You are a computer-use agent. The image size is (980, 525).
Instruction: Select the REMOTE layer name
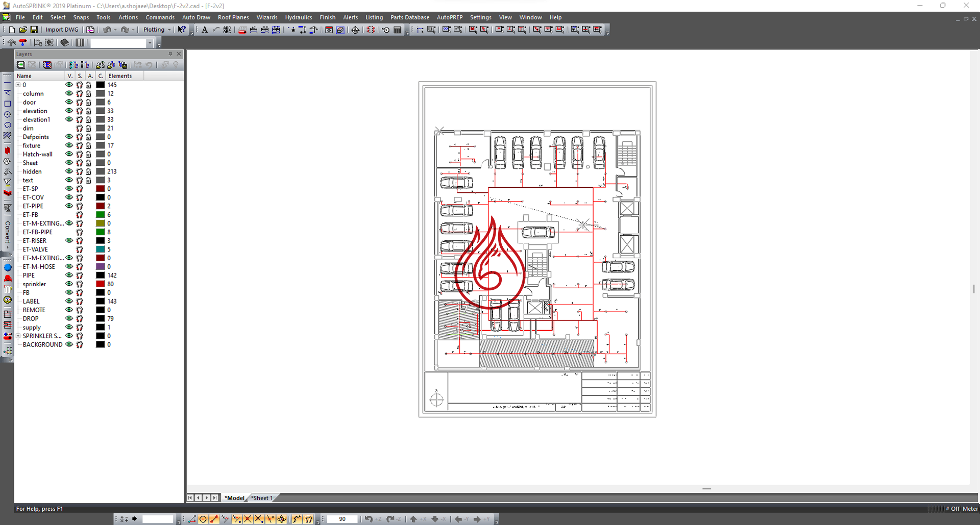tap(34, 310)
